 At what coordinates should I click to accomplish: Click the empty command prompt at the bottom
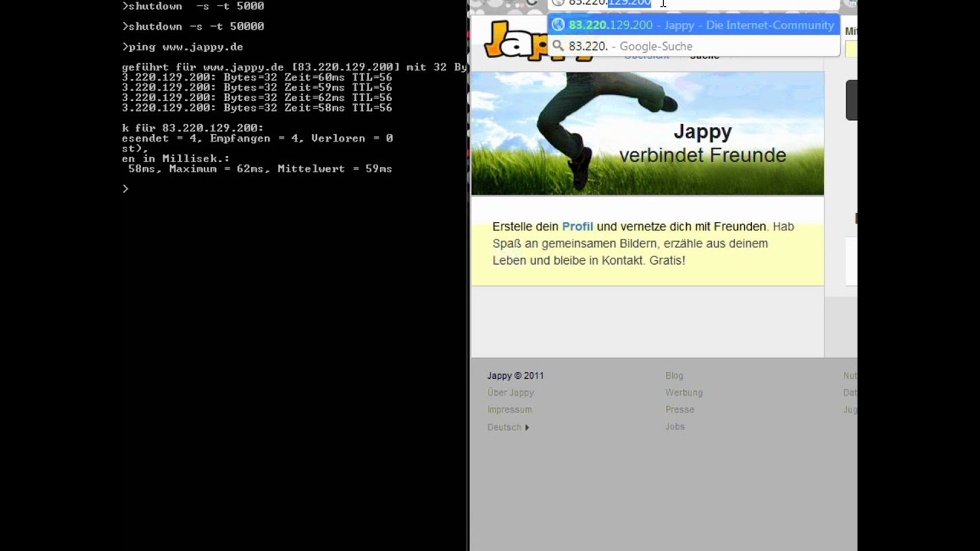(126, 188)
